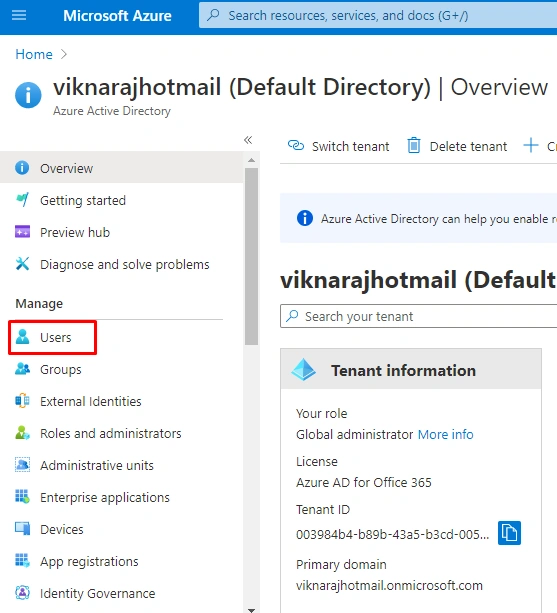Click the Global administrator role text
Image resolution: width=557 pixels, height=613 pixels.
tap(355, 435)
